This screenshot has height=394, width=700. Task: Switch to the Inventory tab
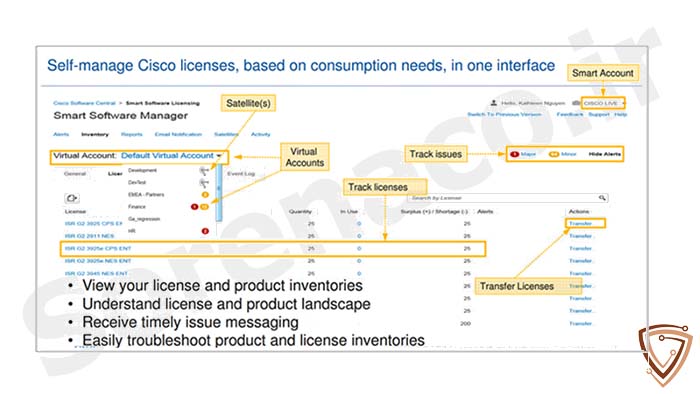(95, 134)
